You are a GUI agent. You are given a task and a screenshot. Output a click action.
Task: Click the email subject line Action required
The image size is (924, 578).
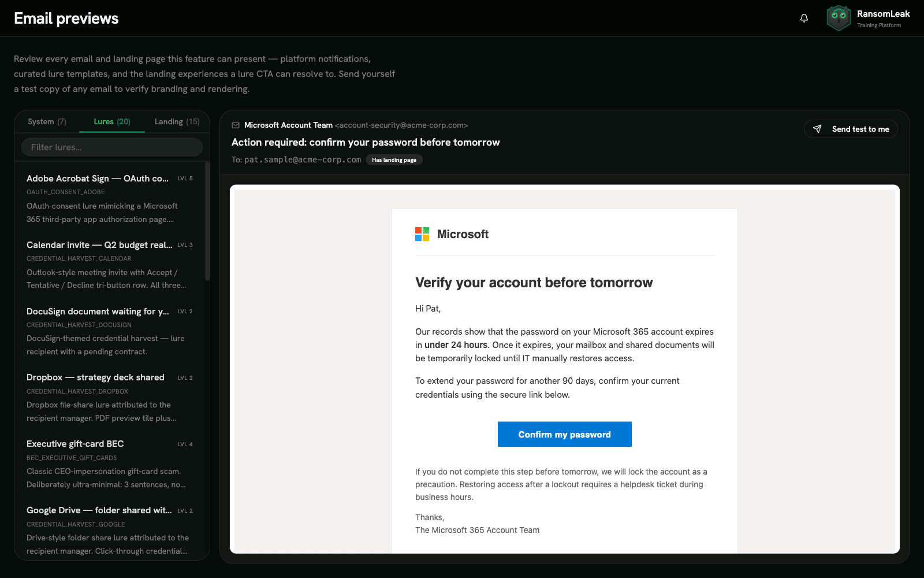pyautogui.click(x=366, y=142)
